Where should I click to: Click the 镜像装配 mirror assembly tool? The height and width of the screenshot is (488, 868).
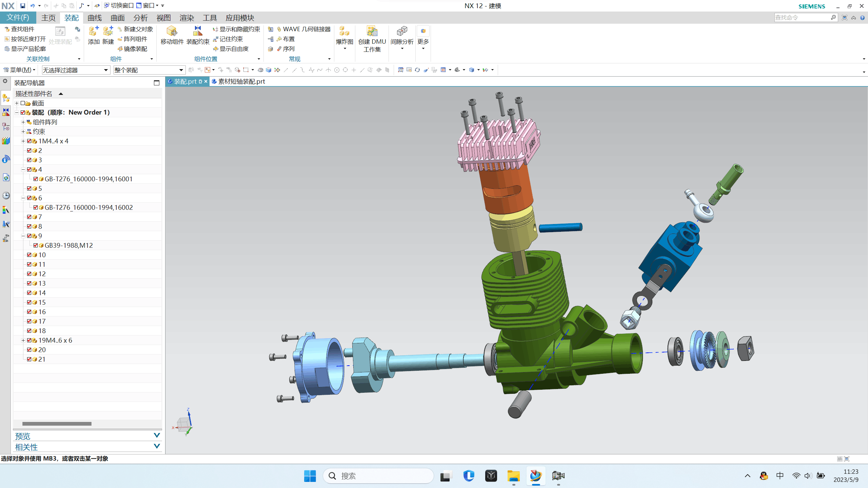pos(132,49)
